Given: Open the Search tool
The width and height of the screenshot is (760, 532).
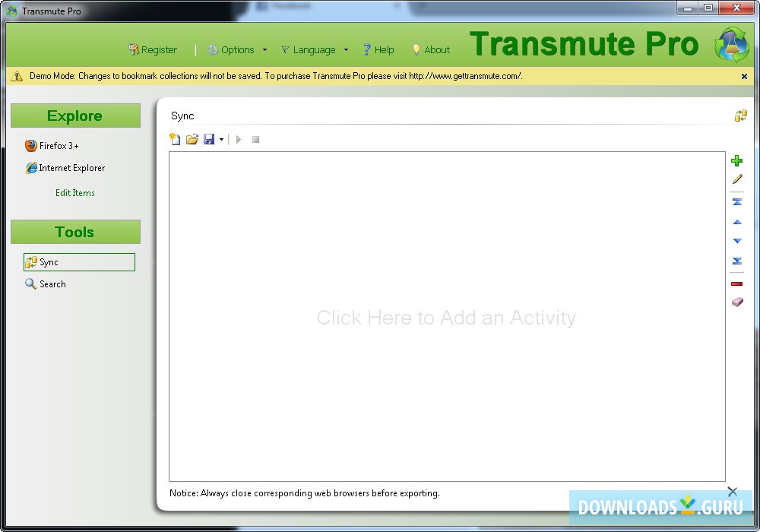Looking at the screenshot, I should (46, 284).
